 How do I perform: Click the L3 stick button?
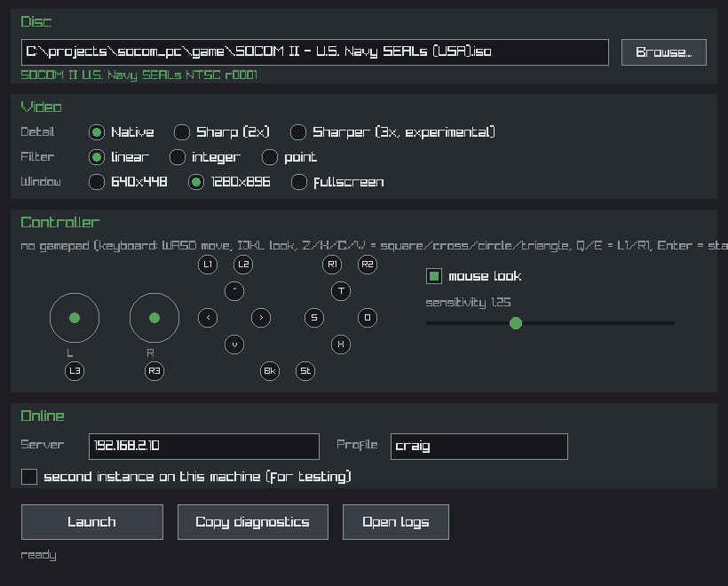pyautogui.click(x=75, y=371)
